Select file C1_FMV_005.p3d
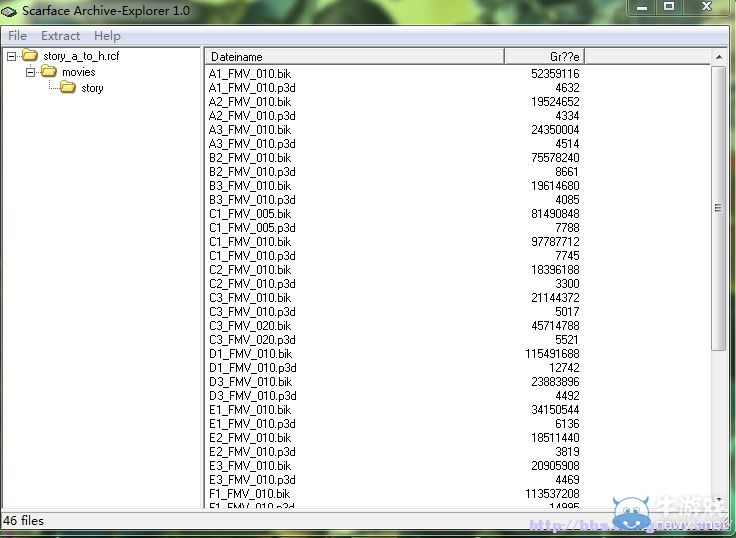Screen dimensions: 736x538 [252, 228]
